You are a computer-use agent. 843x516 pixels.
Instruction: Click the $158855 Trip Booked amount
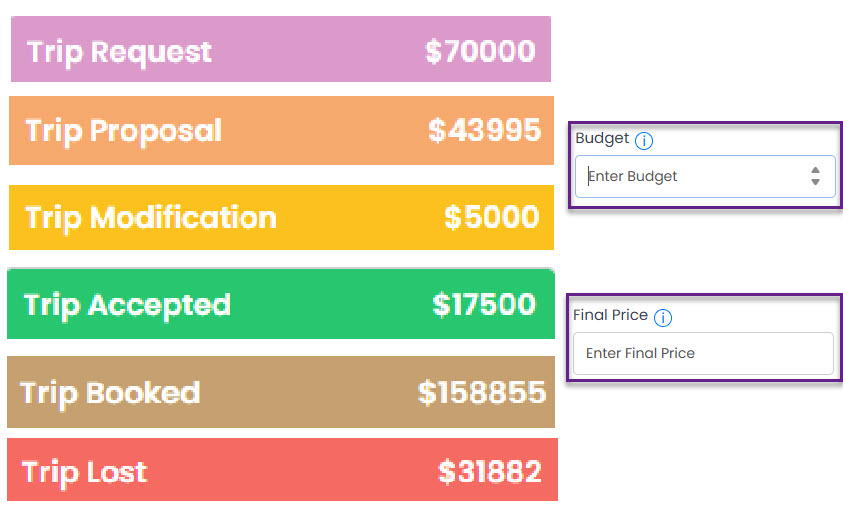[482, 392]
